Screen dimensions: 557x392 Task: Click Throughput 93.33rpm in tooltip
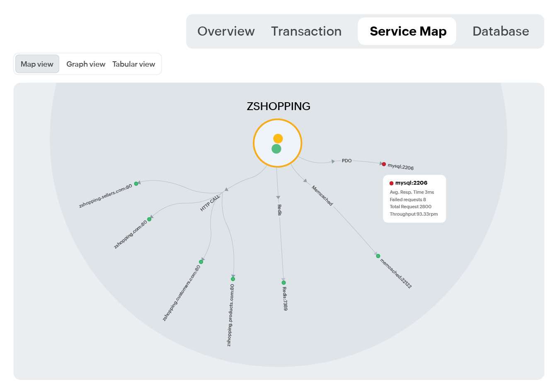414,214
